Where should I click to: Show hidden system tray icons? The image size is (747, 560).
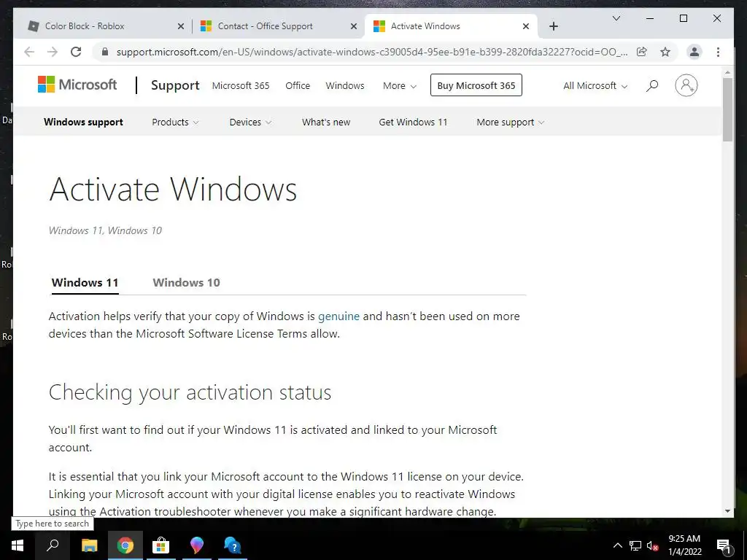click(617, 545)
